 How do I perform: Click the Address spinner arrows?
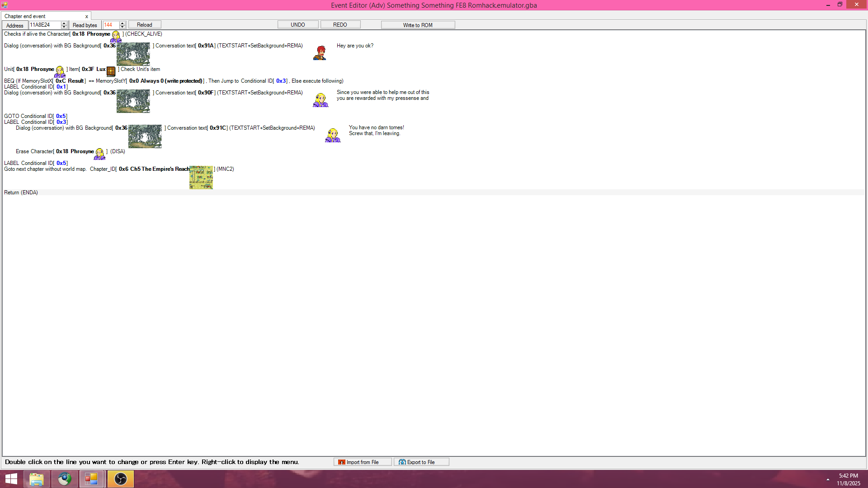pyautogui.click(x=64, y=25)
